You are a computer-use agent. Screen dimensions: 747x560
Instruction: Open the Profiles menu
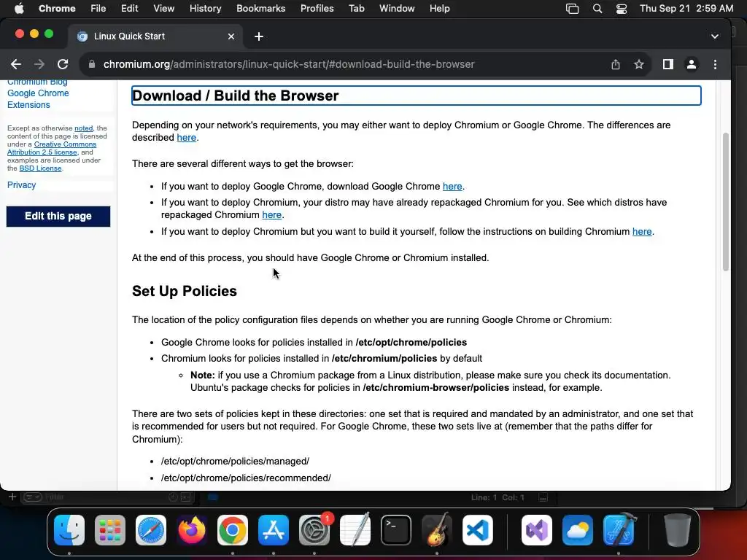pos(317,9)
